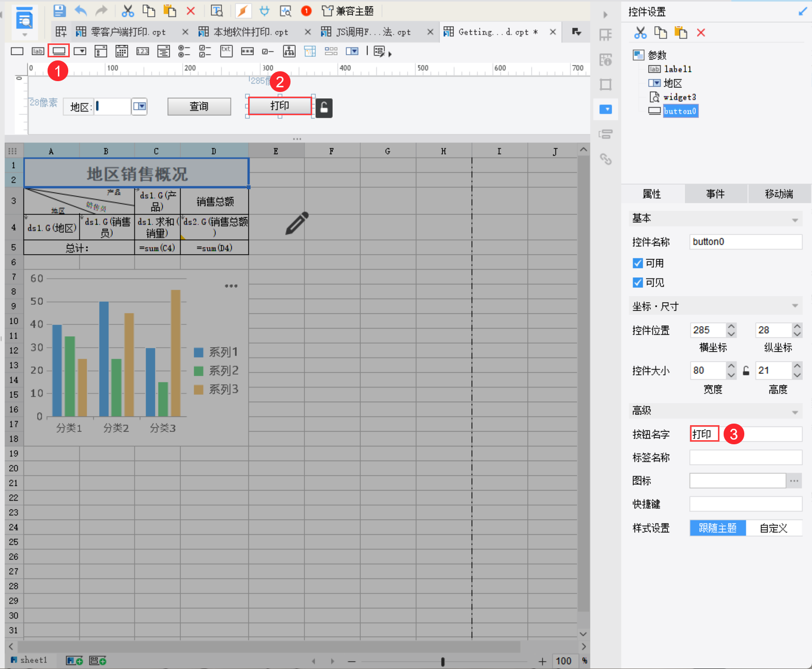Select label1 in the widget tree
The height and width of the screenshot is (669, 812).
click(x=678, y=69)
